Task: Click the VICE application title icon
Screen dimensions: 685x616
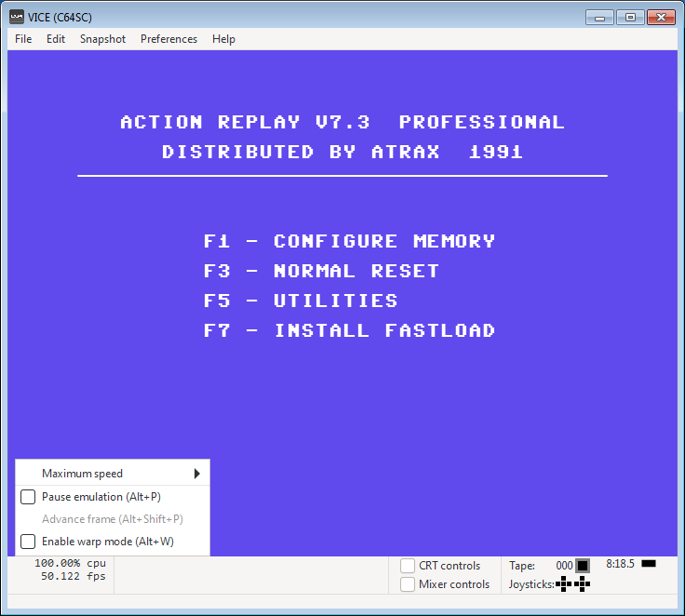Action: (17, 17)
